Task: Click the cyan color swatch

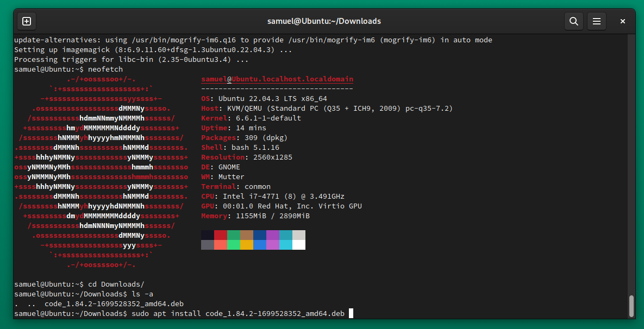Action: coord(286,245)
